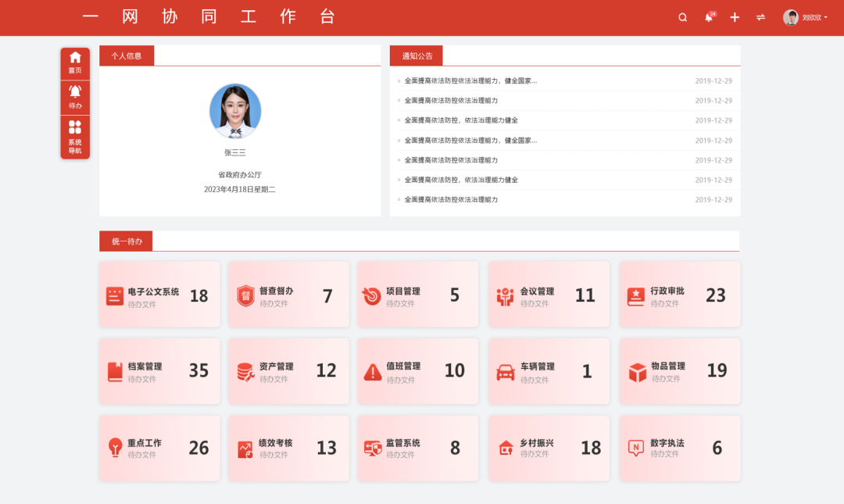Click the plus icon in header
Screen dimensions: 844x504
click(735, 17)
